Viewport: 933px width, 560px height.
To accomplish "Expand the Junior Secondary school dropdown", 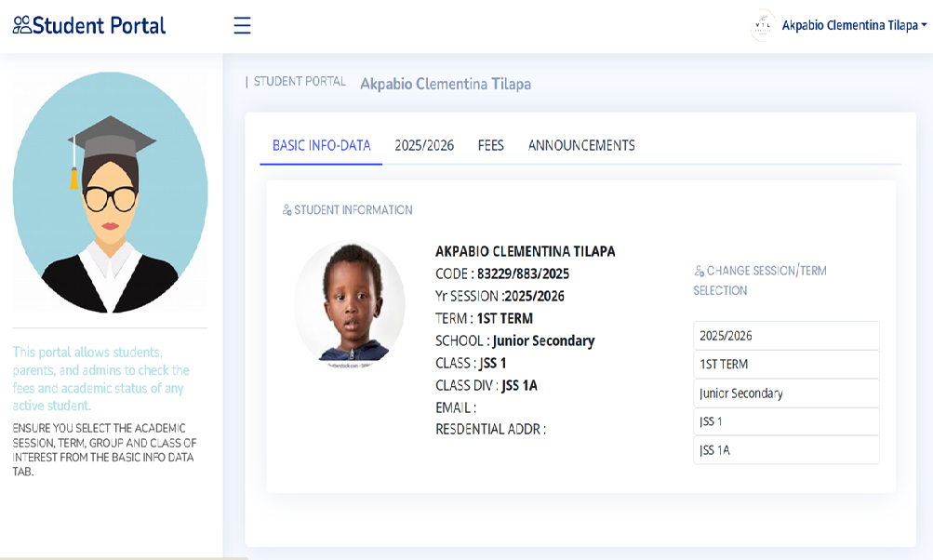I will point(786,393).
